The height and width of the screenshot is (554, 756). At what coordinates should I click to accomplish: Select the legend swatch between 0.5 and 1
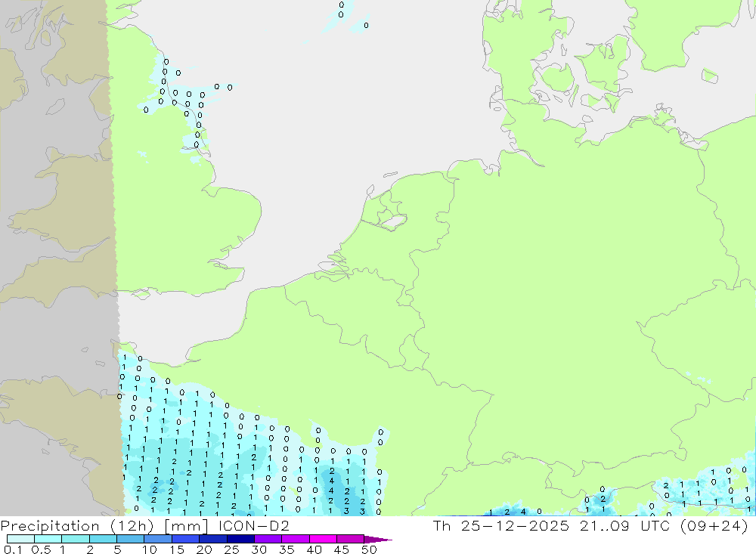point(48,539)
